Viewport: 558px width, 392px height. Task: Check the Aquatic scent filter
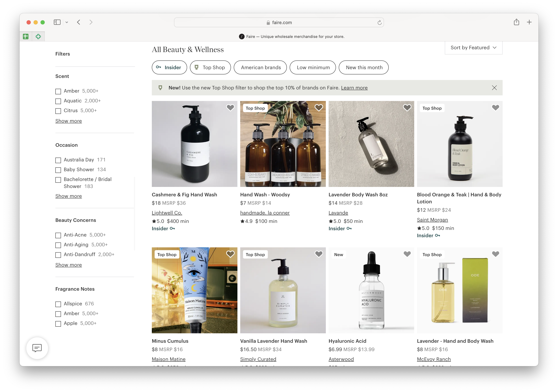coord(58,101)
